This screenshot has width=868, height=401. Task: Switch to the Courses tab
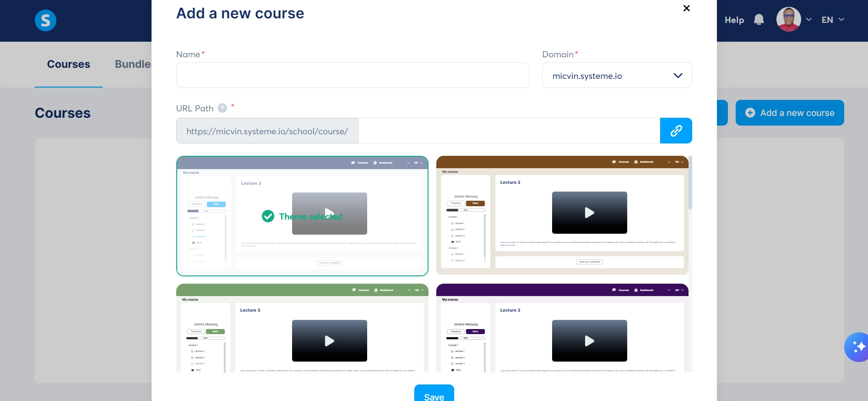tap(69, 64)
